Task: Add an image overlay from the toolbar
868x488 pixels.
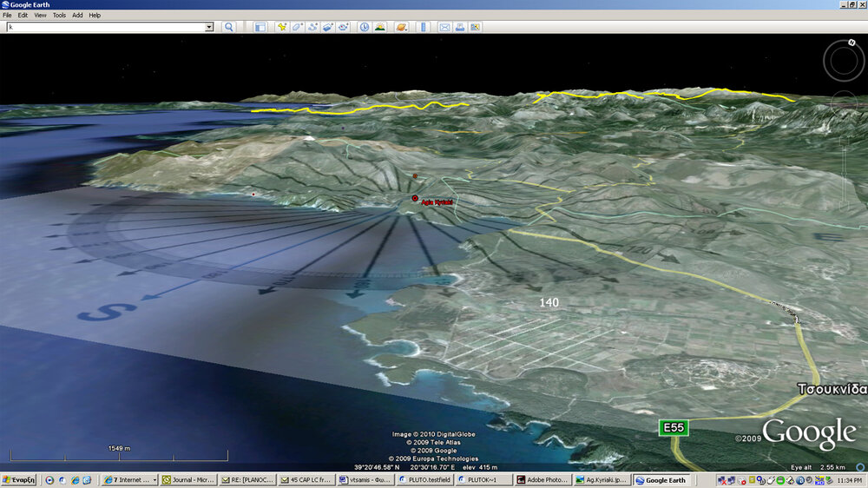Action: pos(328,27)
